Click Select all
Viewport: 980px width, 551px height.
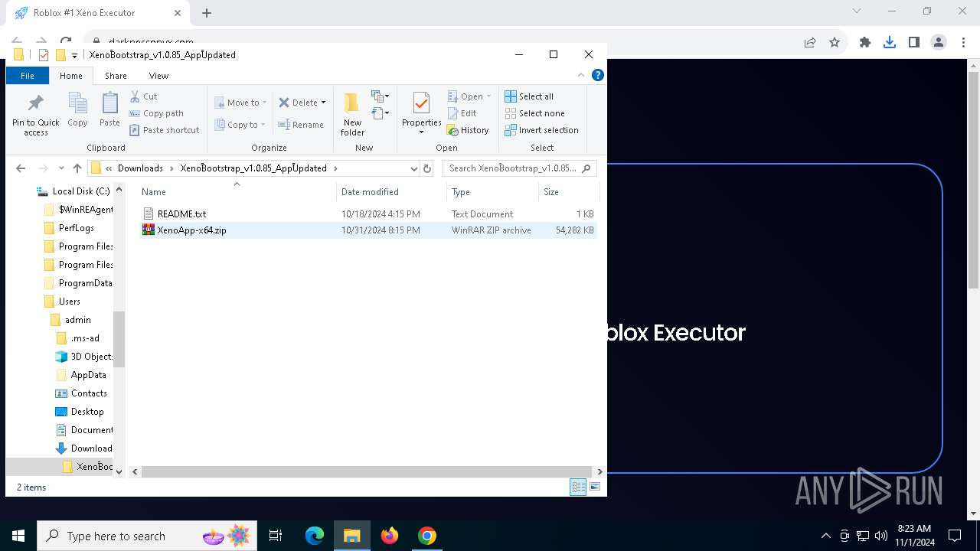pyautogui.click(x=529, y=96)
